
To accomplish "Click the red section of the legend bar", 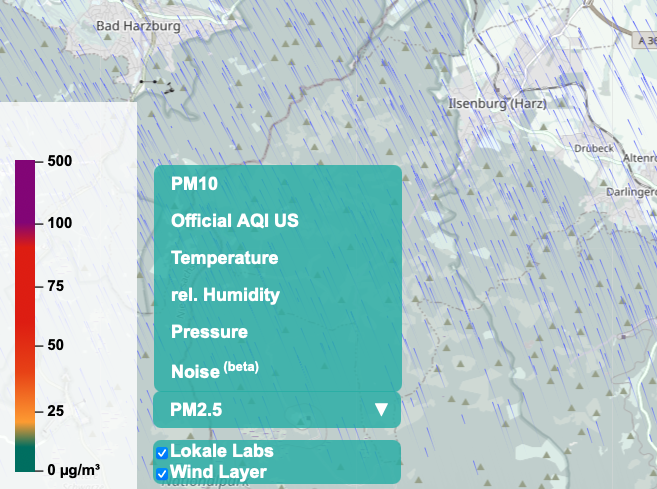I will point(25,320).
